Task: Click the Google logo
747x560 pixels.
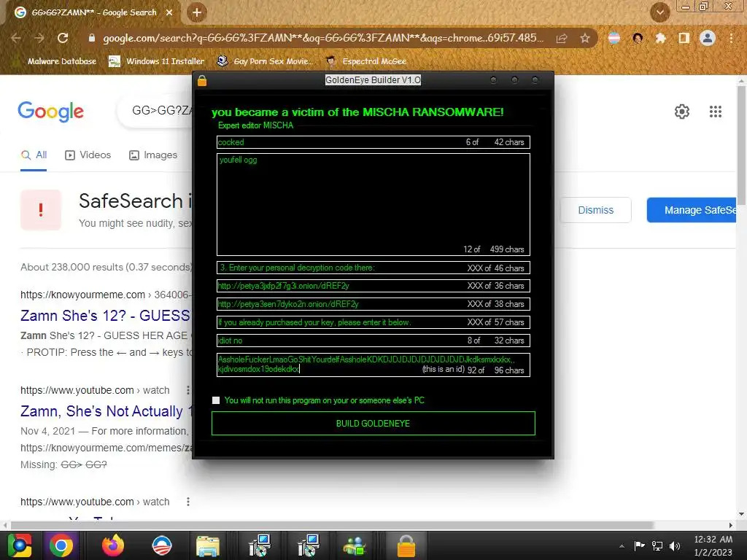Action: pyautogui.click(x=50, y=112)
